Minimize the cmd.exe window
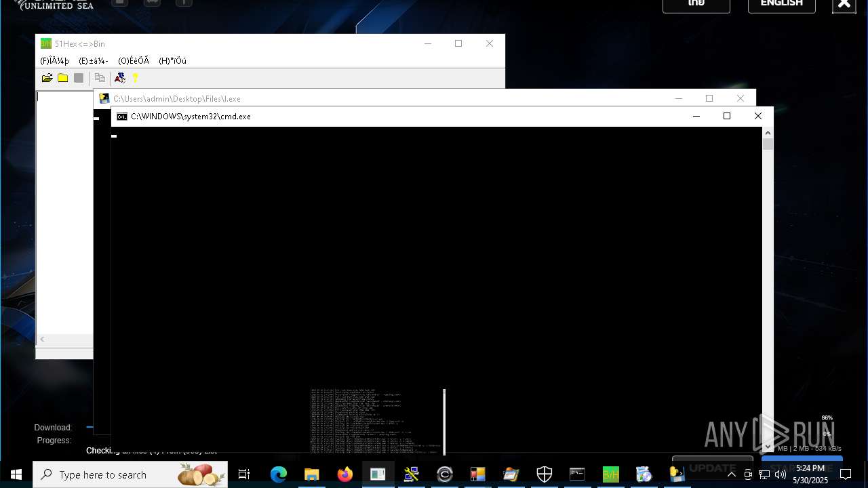868x488 pixels. point(696,117)
